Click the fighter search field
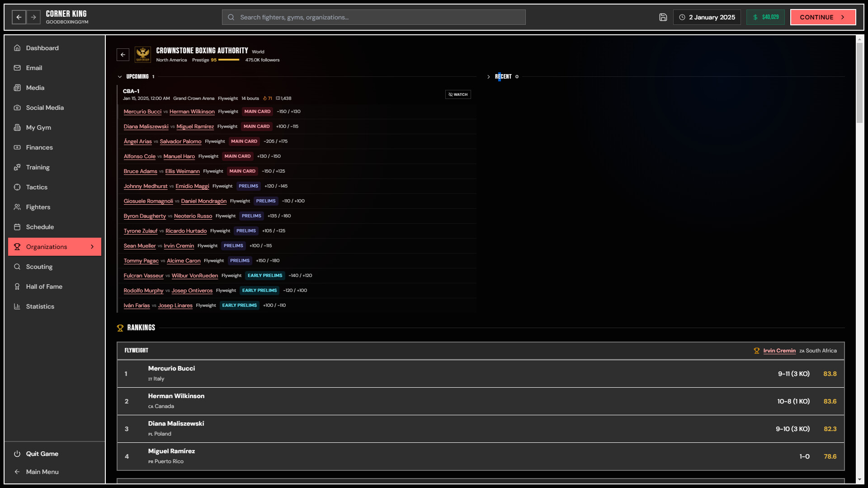Image resolution: width=868 pixels, height=488 pixels. click(373, 17)
